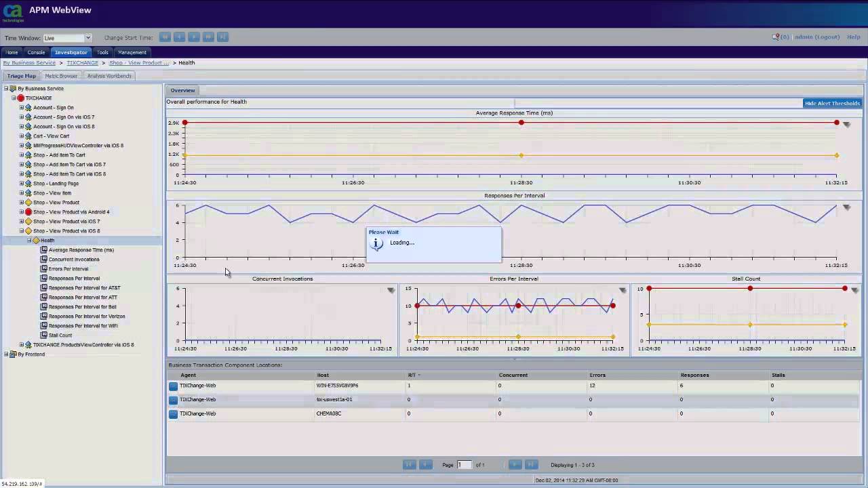Switch to the Home tab
868x488 pixels.
coord(12,52)
